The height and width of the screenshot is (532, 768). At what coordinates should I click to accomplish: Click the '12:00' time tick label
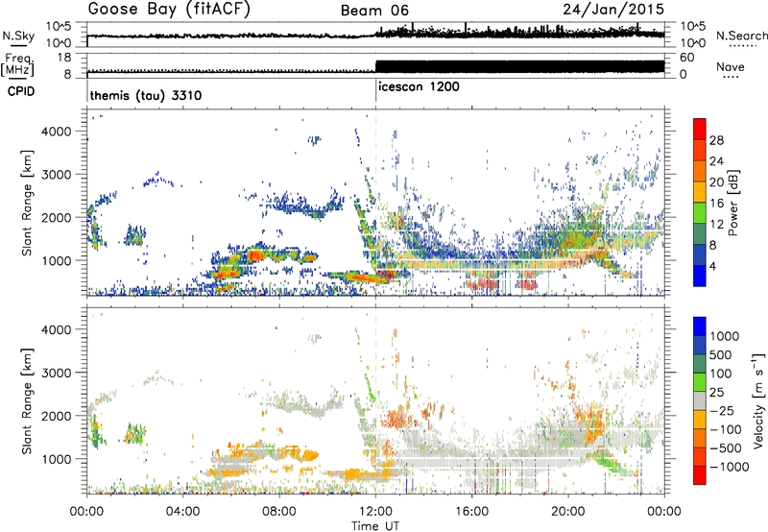click(x=375, y=512)
